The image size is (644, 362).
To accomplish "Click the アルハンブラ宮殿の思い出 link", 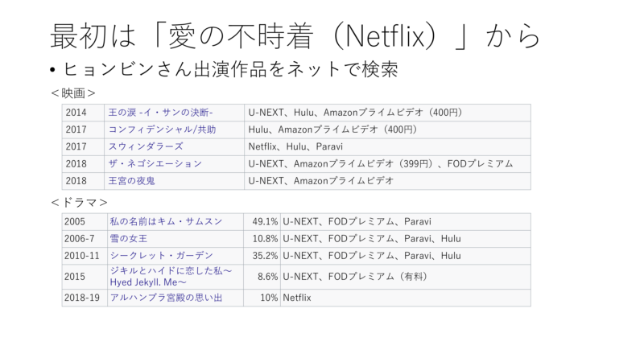I will (x=165, y=298).
